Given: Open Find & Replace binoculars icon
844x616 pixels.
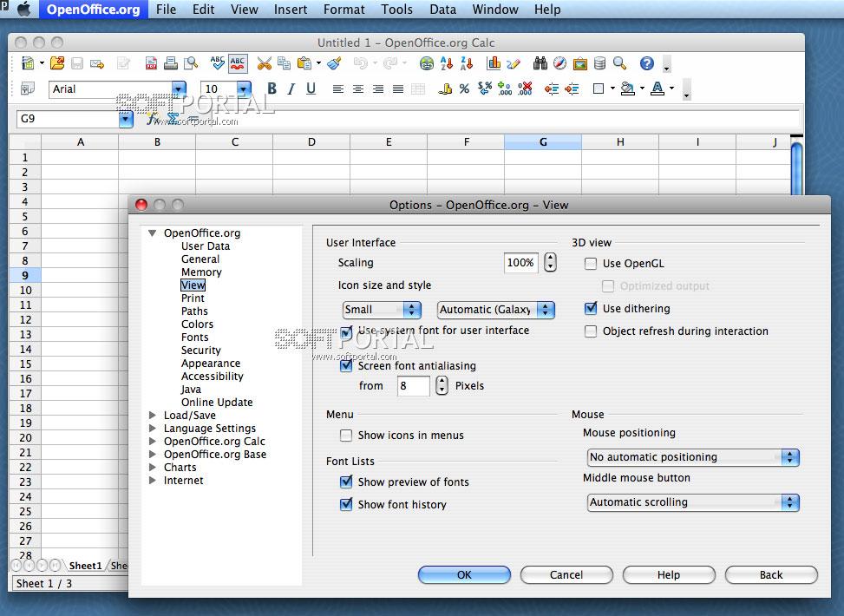Looking at the screenshot, I should tap(540, 63).
